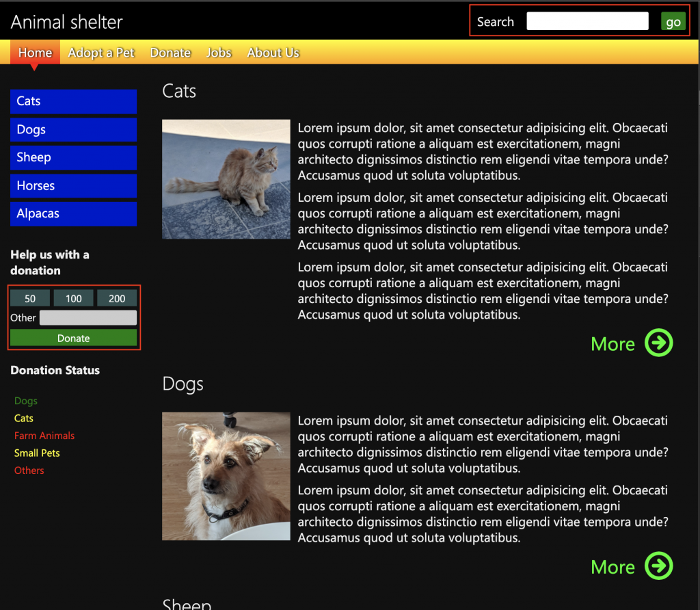Image resolution: width=700 pixels, height=610 pixels.
Task: Choose the 200 donation amount
Action: (117, 298)
